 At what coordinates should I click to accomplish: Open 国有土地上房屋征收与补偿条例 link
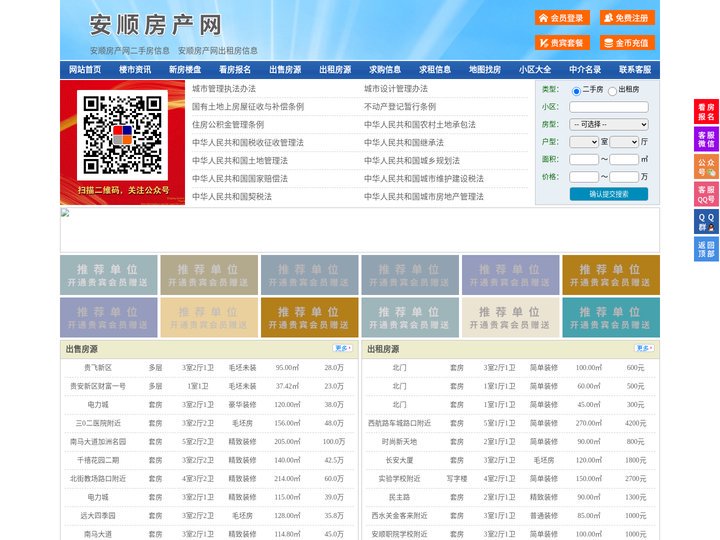248,107
